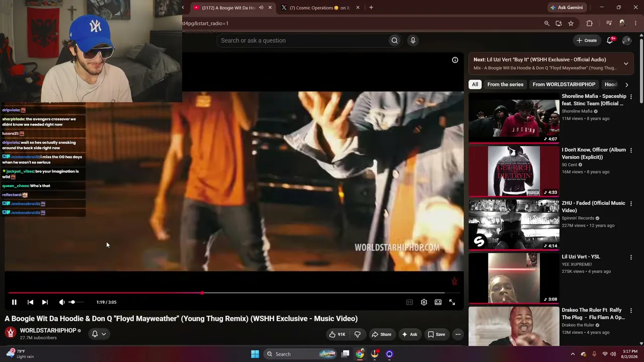Install the app from the address bar
The width and height of the screenshot is (644, 362).
[558, 23]
